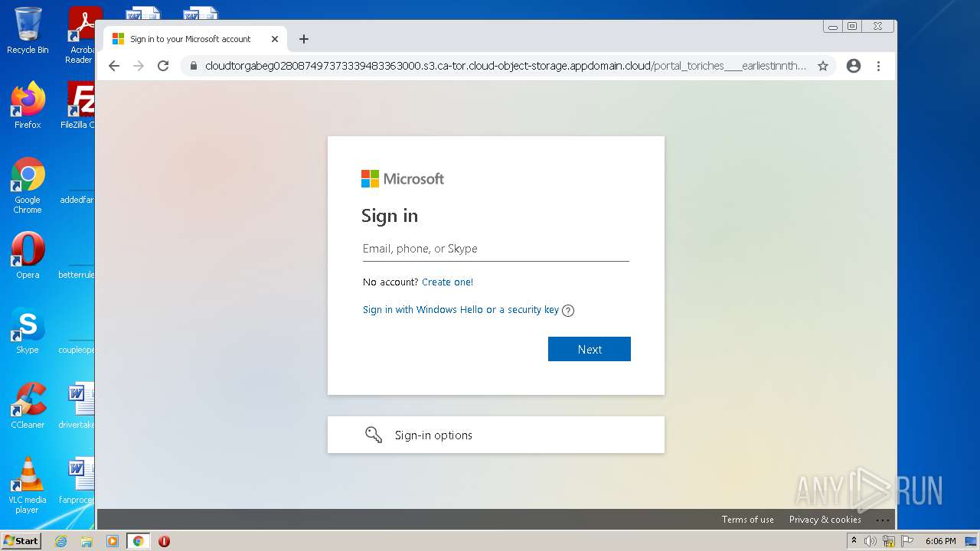This screenshot has height=551, width=980.
Task: Open Acrobat Reader desktop shortcut
Action: click(81, 34)
